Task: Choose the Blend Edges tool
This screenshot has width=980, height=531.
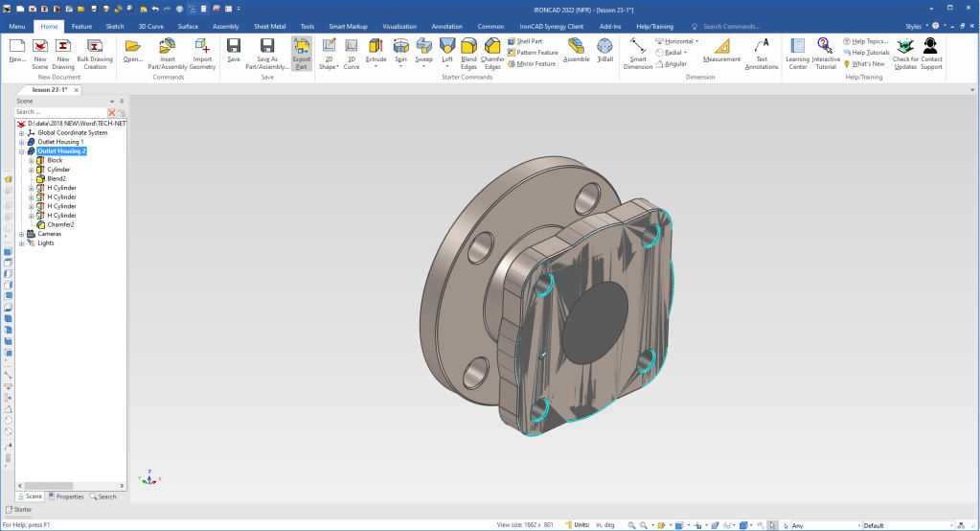Action: pyautogui.click(x=468, y=47)
